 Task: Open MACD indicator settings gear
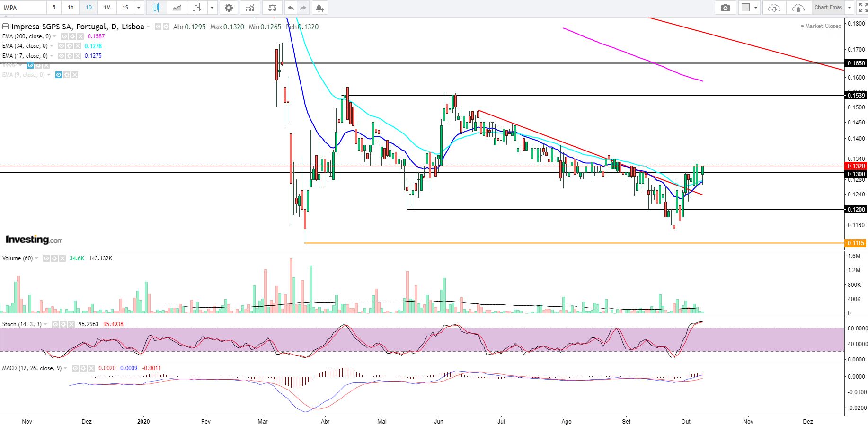tap(83, 368)
